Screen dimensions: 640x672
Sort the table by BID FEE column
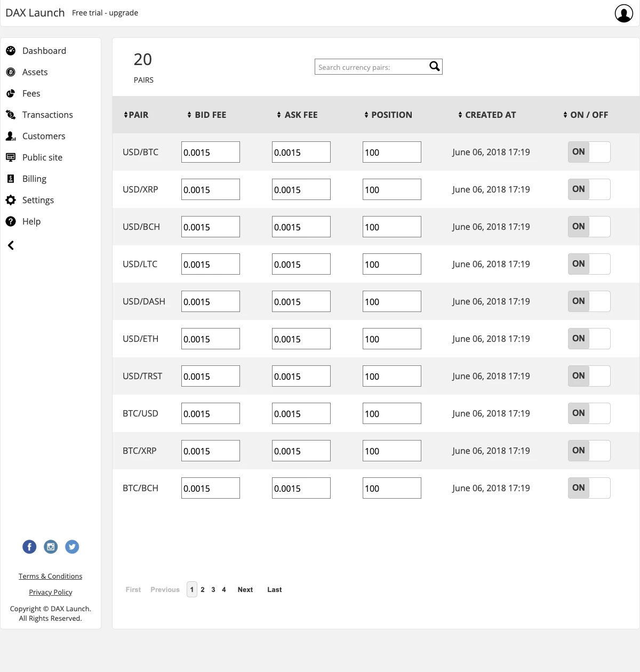pyautogui.click(x=207, y=115)
